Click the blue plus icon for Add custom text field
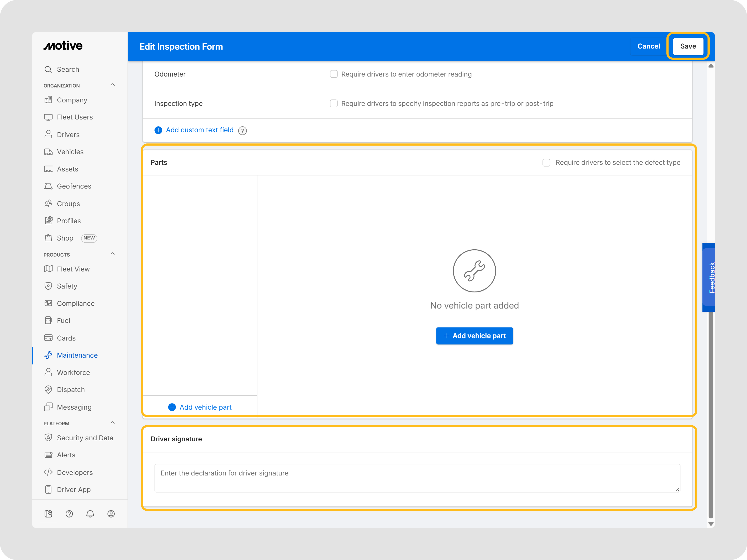747x560 pixels. pyautogui.click(x=158, y=130)
